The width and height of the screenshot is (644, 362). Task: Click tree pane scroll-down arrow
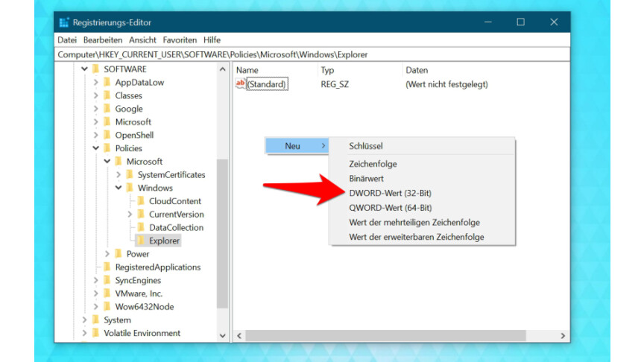pos(223,336)
